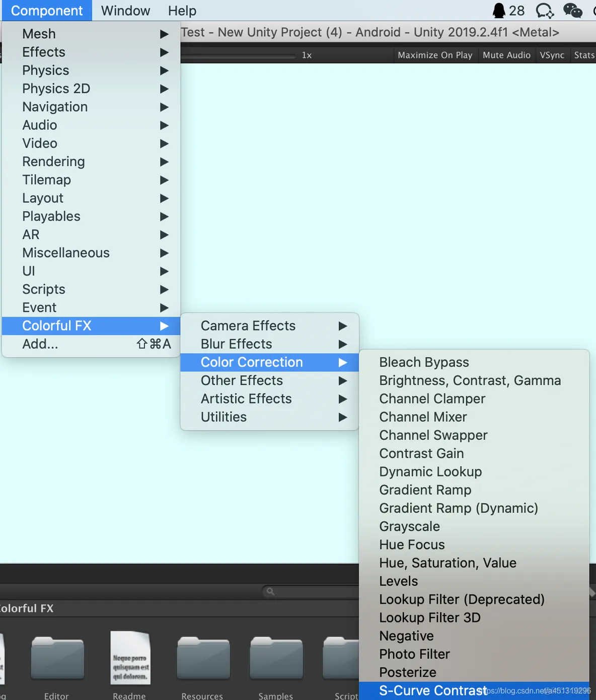Toggle VSync in Game view
Image resolution: width=596 pixels, height=700 pixels.
[552, 55]
